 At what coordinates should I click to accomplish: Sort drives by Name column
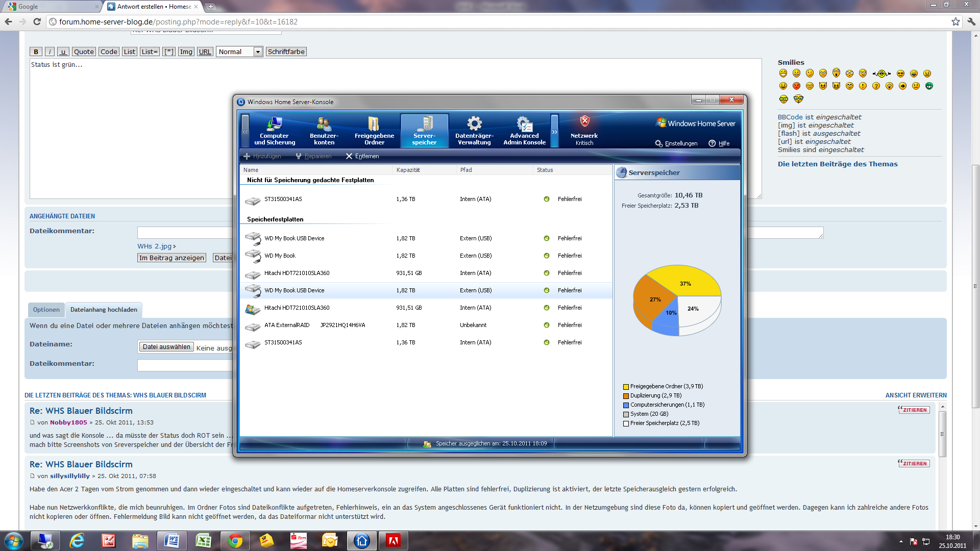coord(316,170)
